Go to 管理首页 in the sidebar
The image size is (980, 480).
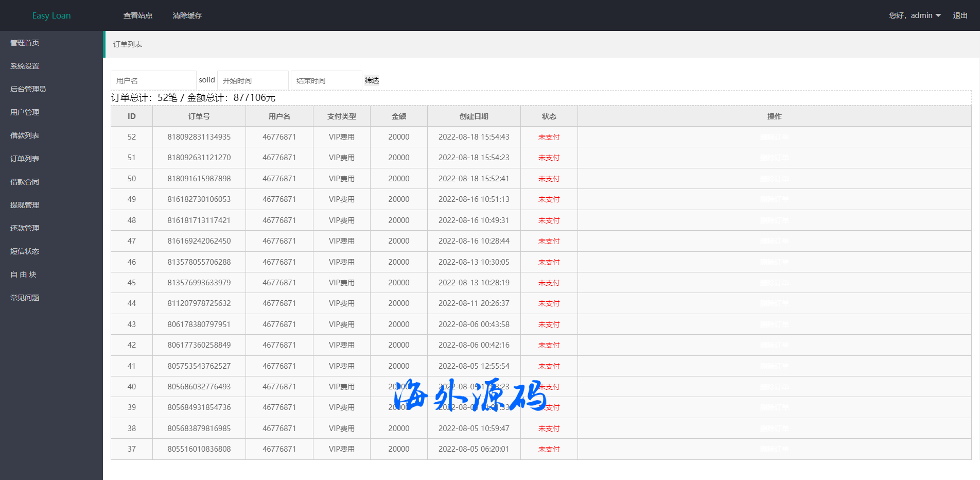click(25, 43)
